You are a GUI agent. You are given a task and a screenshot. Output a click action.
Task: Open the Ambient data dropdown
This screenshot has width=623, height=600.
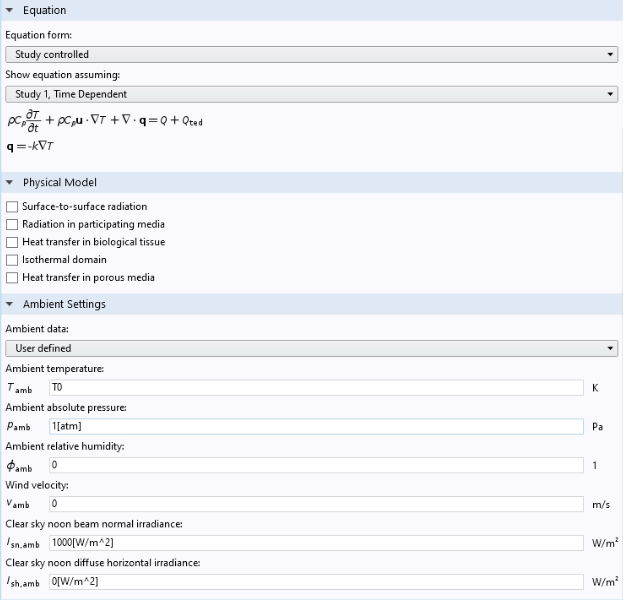pos(310,348)
